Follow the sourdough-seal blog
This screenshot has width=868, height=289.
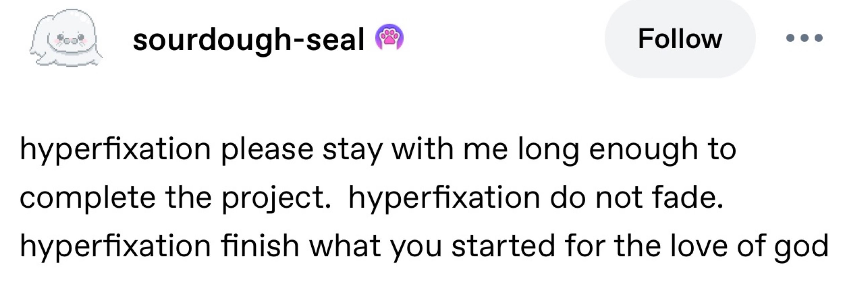pos(680,39)
